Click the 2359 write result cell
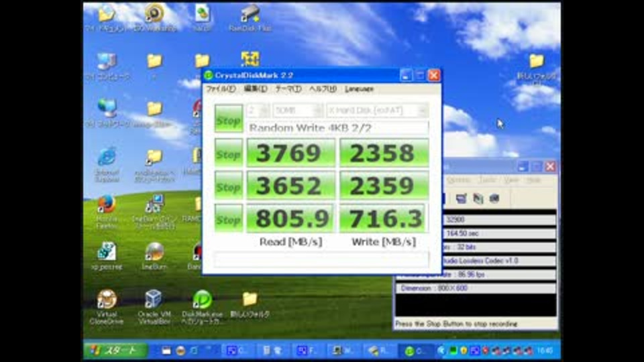 click(384, 186)
